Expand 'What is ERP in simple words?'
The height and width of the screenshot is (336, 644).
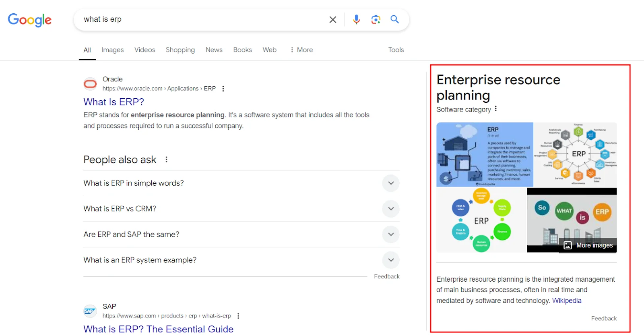tap(242, 183)
